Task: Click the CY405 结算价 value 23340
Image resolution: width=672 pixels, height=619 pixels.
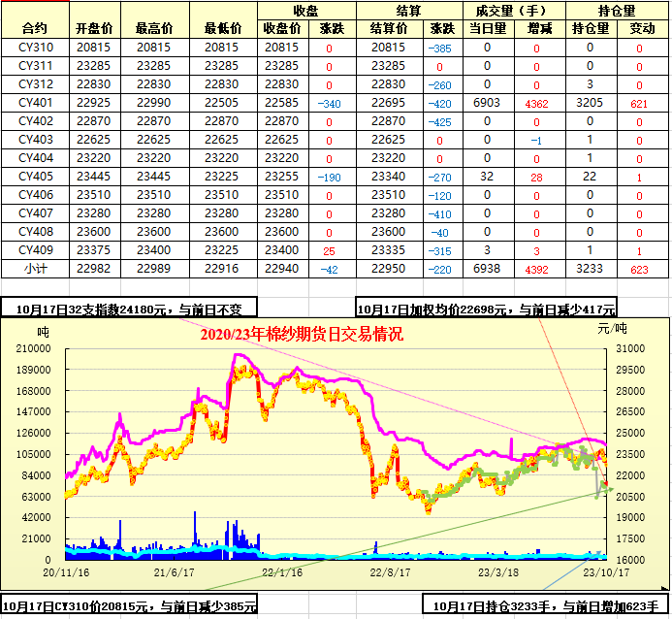Action: 389,177
